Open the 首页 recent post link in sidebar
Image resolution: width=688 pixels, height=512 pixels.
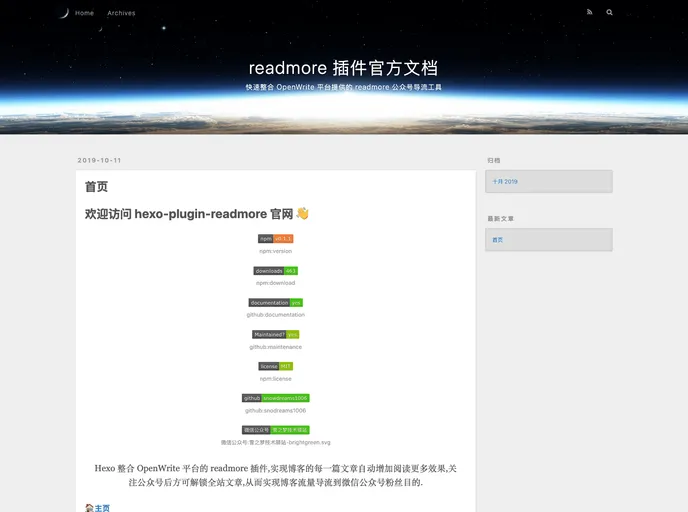(498, 240)
